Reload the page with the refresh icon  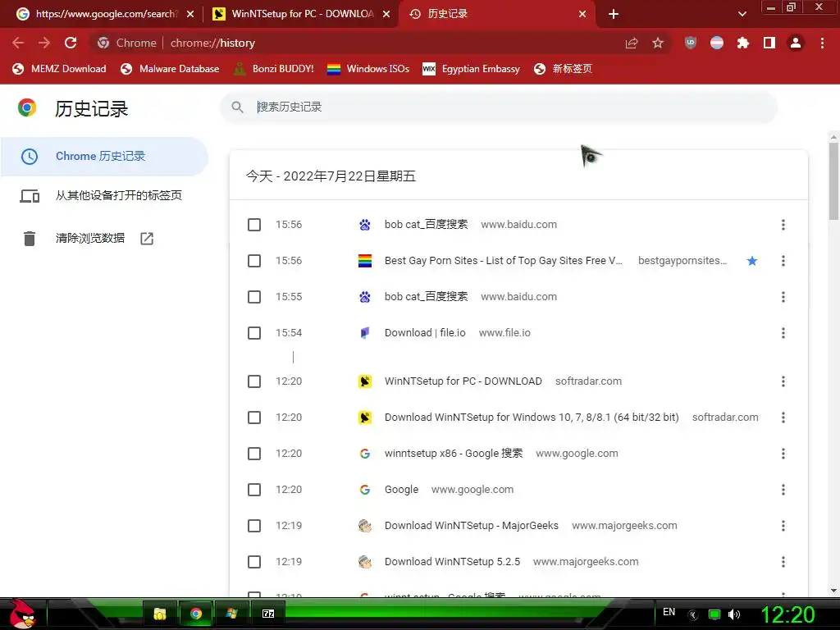[71, 43]
